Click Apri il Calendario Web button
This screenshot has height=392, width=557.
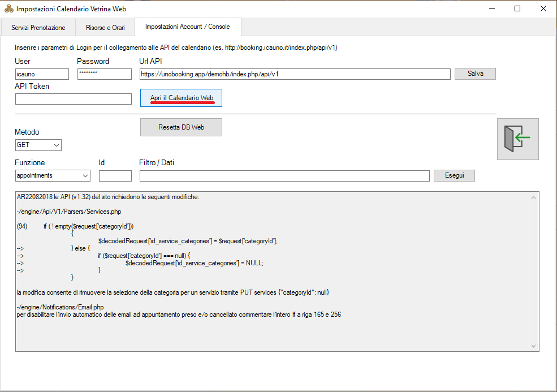(181, 98)
